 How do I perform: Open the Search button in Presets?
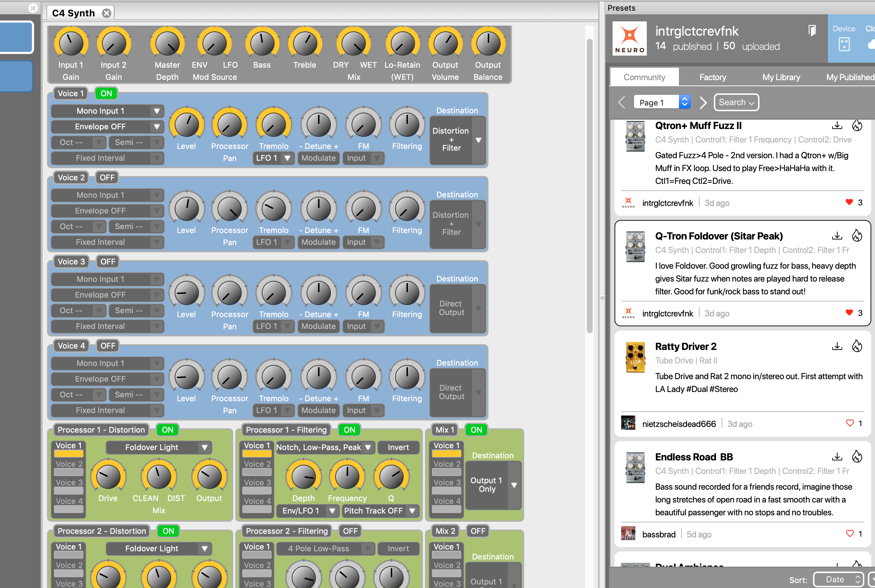pos(736,102)
